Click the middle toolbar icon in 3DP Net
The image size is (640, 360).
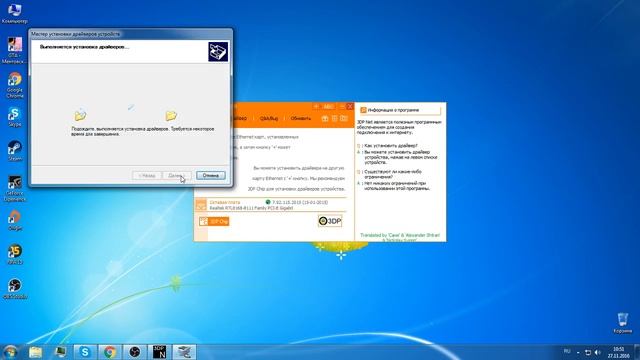334,118
